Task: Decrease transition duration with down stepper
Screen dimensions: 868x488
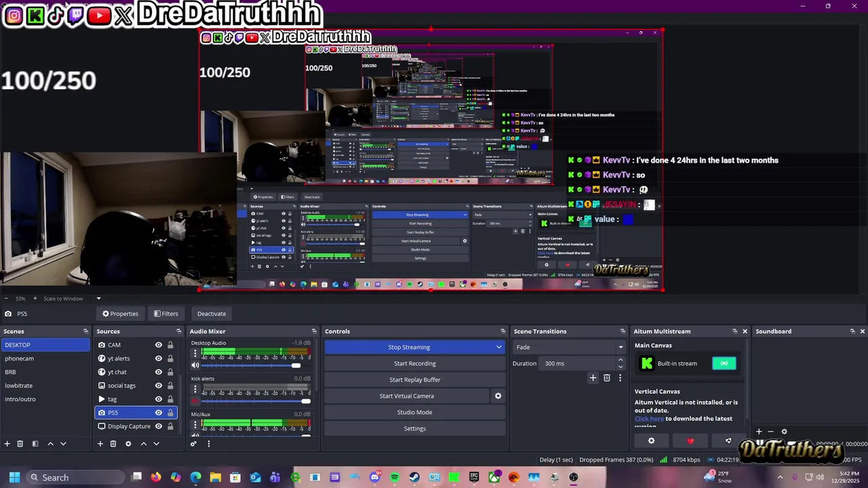Action: click(620, 367)
